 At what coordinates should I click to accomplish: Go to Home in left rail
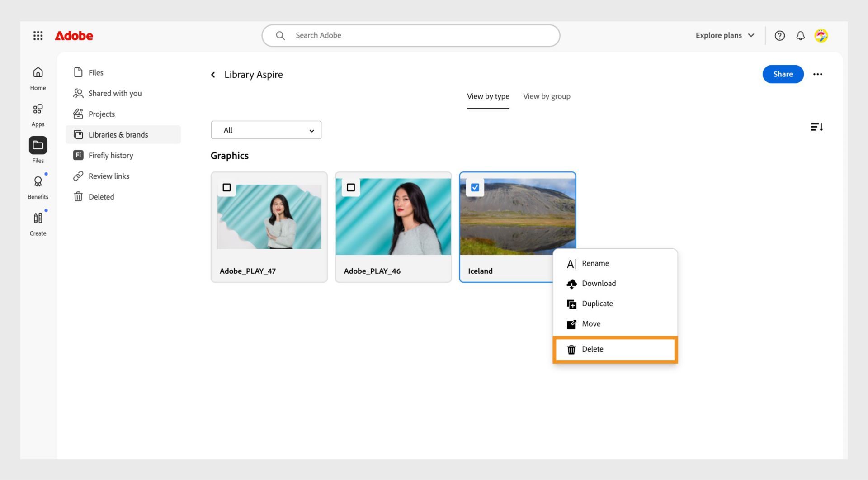tap(38, 78)
